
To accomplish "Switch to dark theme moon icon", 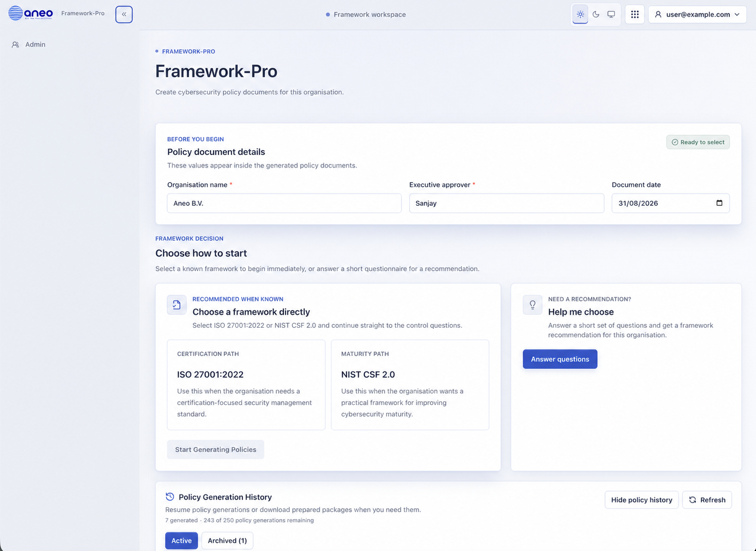I will click(595, 14).
